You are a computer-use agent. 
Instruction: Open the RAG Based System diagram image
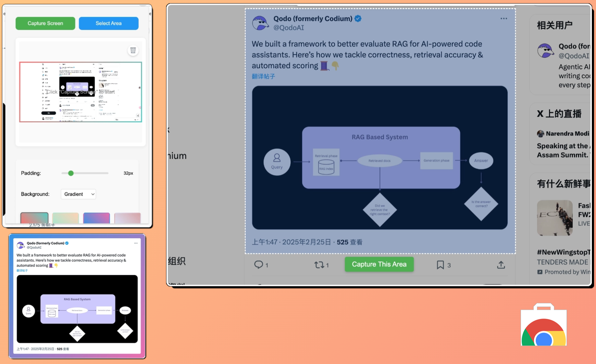tap(380, 158)
